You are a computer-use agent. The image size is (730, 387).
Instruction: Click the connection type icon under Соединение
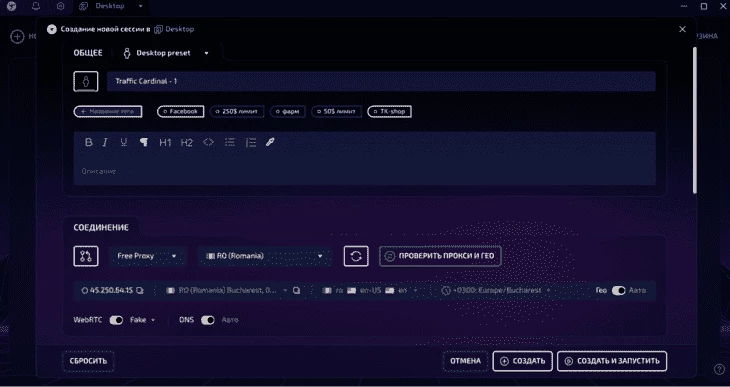[x=86, y=256]
